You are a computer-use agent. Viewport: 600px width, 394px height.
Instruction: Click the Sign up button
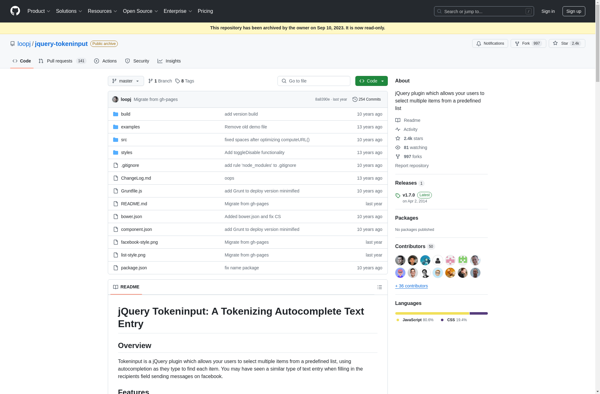tap(573, 11)
